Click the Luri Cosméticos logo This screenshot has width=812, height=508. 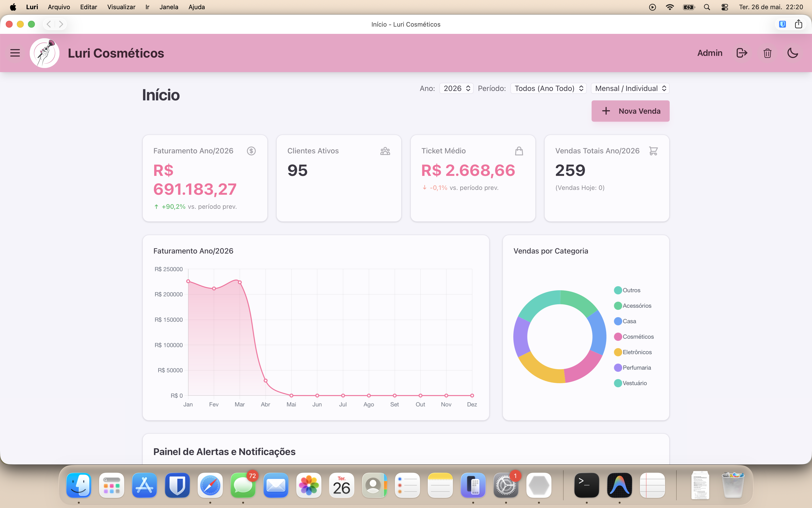tap(45, 53)
